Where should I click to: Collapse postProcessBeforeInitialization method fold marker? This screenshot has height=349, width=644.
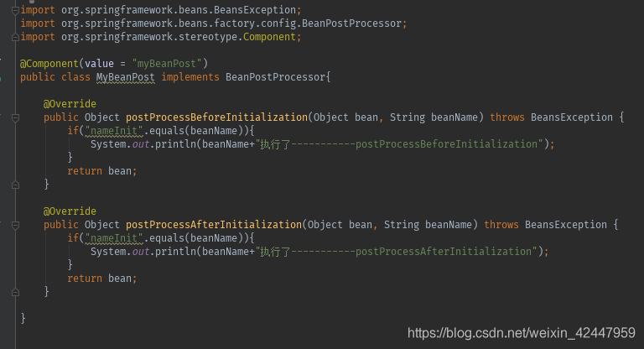coord(16,117)
